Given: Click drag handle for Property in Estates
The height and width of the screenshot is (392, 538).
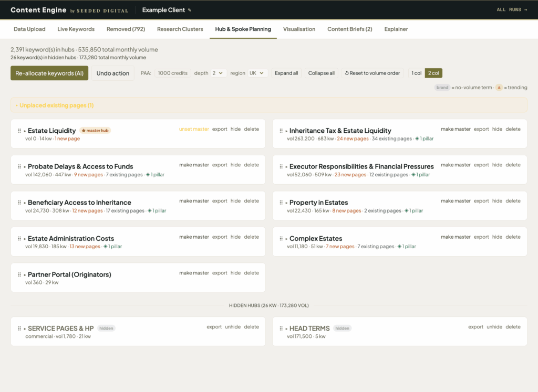Looking at the screenshot, I should (281, 203).
